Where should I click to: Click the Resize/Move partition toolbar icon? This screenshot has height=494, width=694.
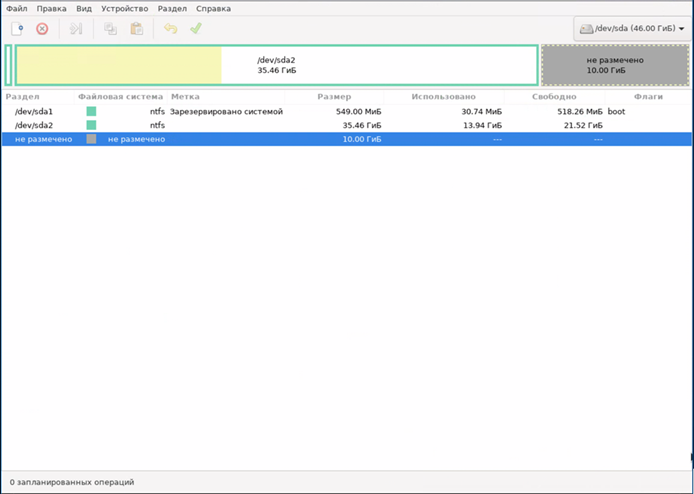pos(76,29)
